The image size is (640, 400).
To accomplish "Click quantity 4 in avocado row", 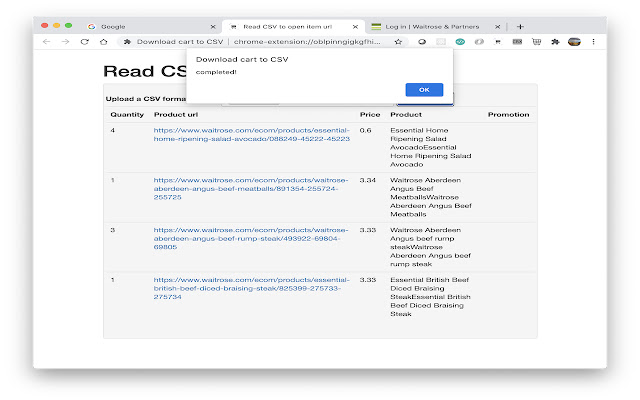I will point(113,130).
